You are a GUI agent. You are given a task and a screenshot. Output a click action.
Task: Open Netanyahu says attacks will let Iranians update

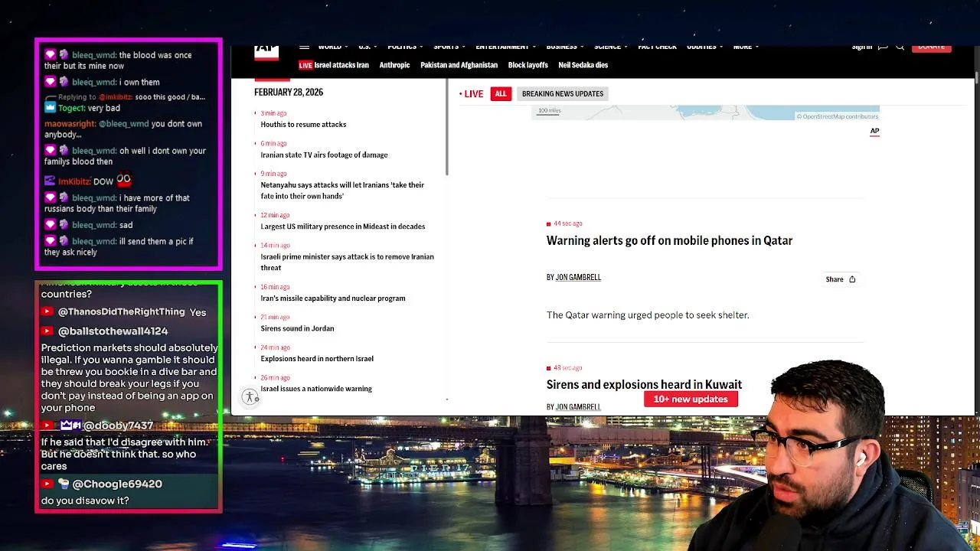[342, 191]
